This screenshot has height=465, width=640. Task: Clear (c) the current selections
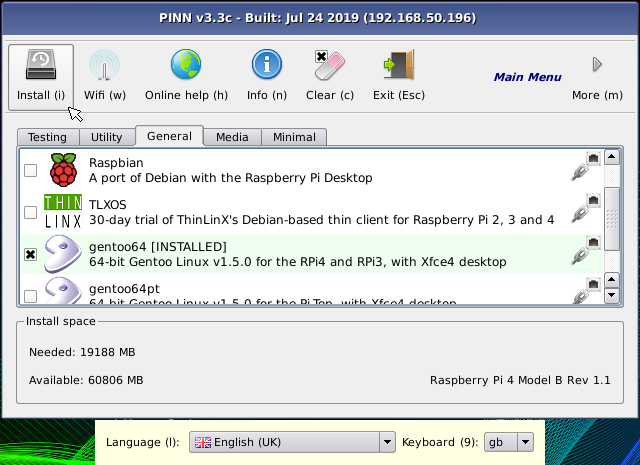point(330,77)
